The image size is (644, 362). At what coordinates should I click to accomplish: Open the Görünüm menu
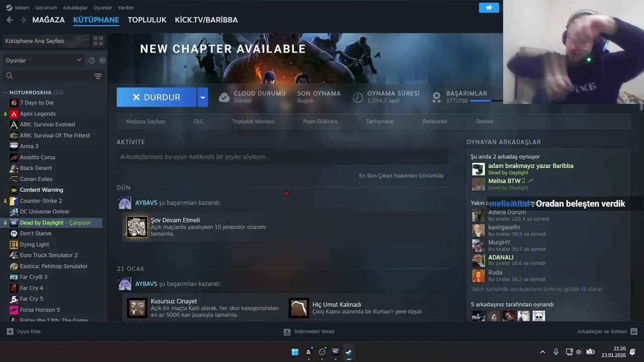click(46, 8)
